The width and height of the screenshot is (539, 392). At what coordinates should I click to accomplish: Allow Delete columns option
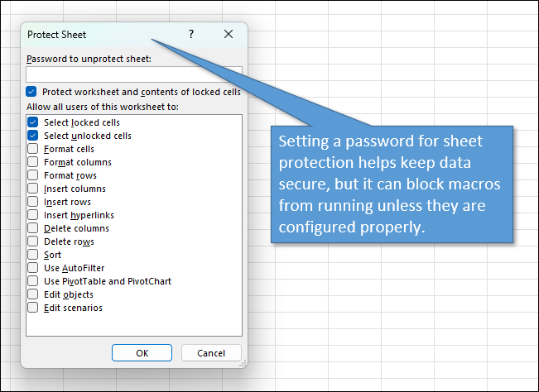[x=33, y=228]
